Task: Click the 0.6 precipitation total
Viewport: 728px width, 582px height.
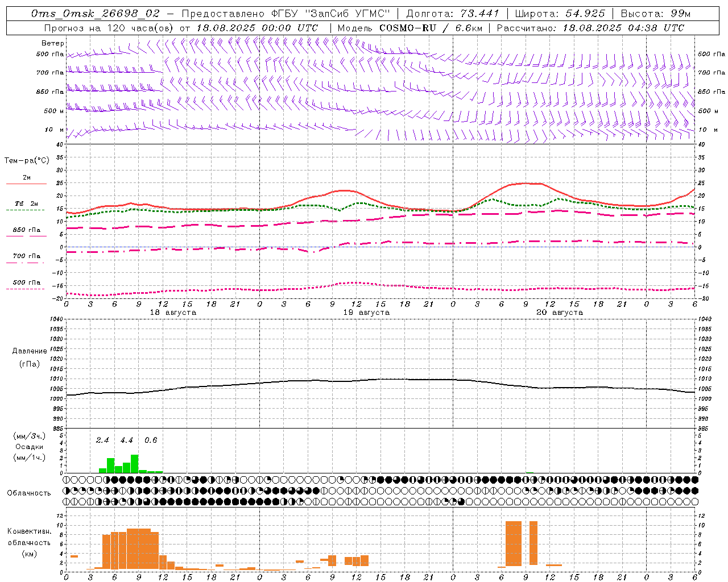Action: [151, 440]
